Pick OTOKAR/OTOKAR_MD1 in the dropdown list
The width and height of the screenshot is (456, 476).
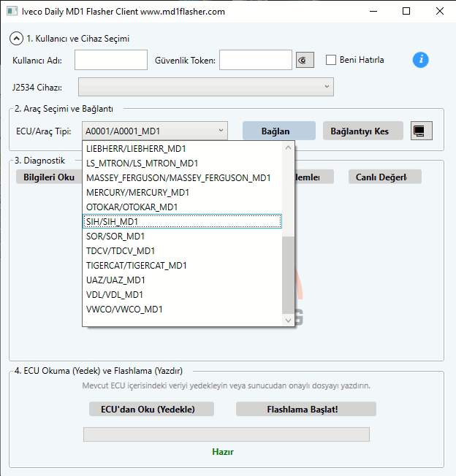[182, 207]
